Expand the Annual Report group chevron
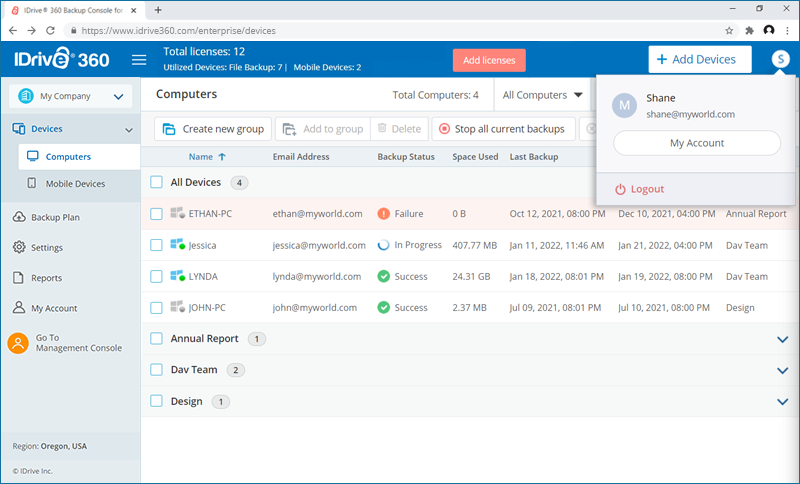 [x=782, y=339]
